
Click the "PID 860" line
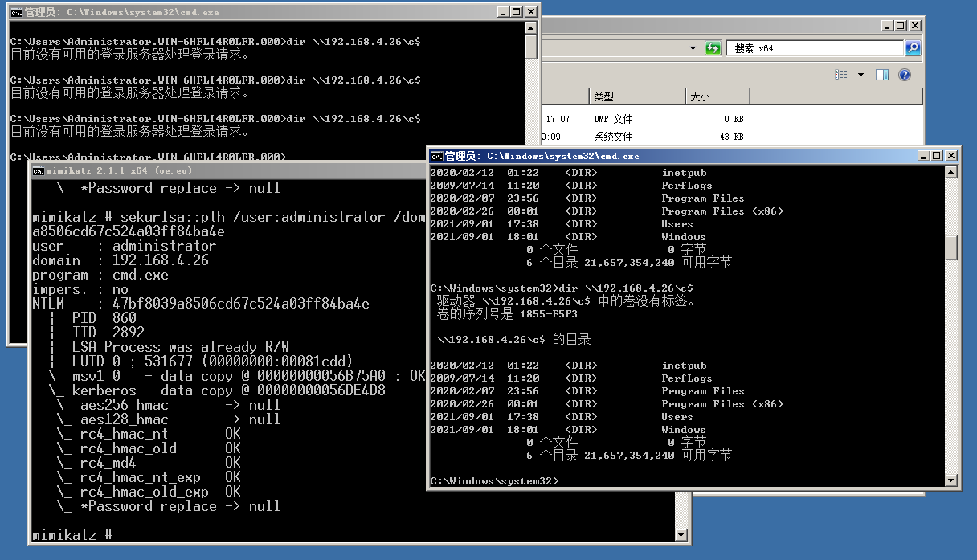click(104, 318)
